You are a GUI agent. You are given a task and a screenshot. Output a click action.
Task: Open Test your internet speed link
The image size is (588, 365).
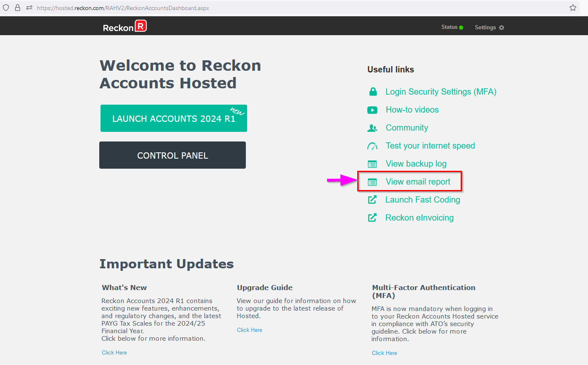(x=431, y=146)
